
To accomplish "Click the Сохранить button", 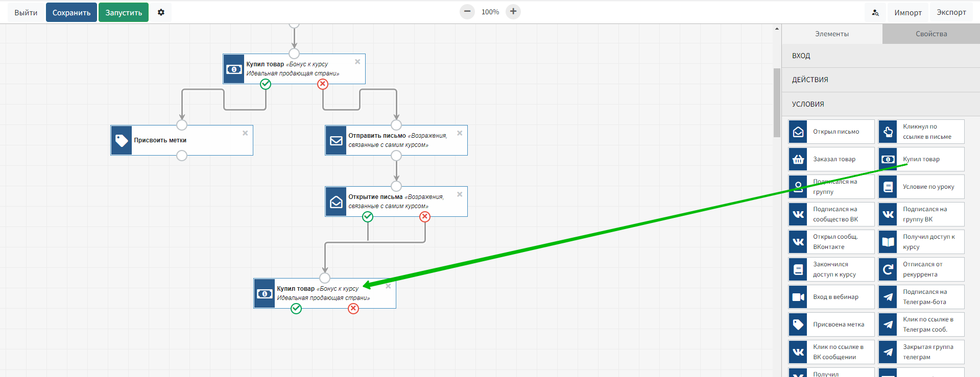I will point(71,13).
